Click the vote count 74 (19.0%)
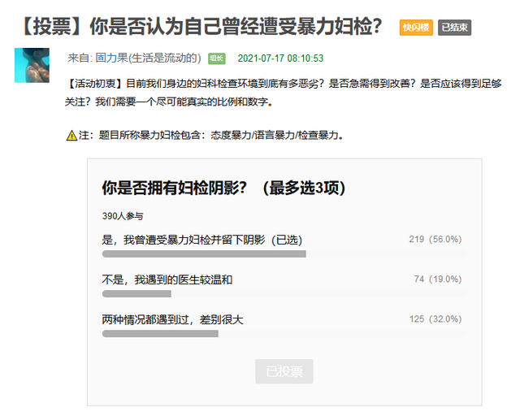 [438, 279]
